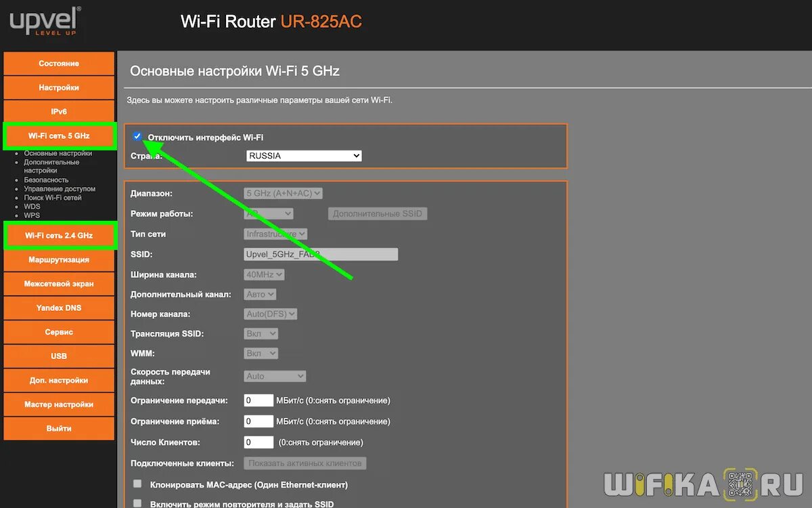The width and height of the screenshot is (812, 508).
Task: Open the Страна dropdown showing RUSSIA
Action: [304, 156]
